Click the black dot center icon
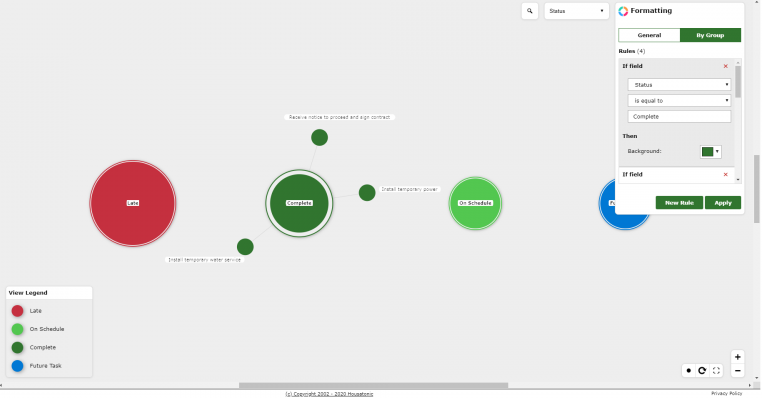762x398 pixels. click(688, 371)
